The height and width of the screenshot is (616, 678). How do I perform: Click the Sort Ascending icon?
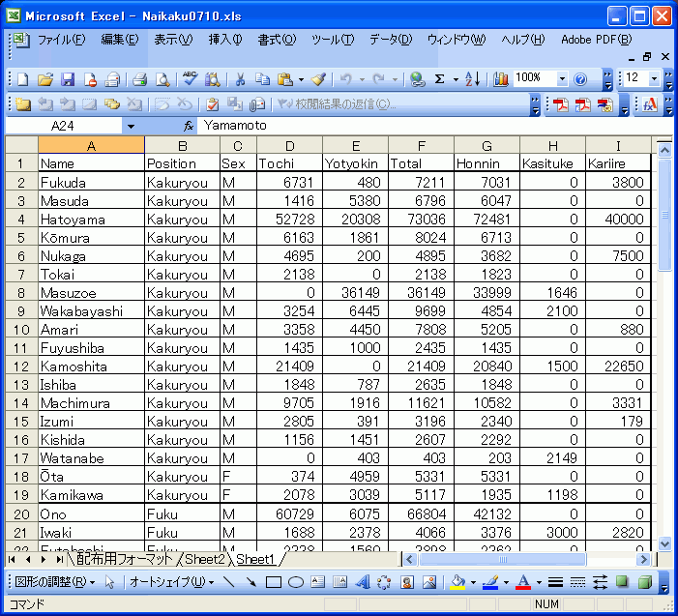click(471, 79)
